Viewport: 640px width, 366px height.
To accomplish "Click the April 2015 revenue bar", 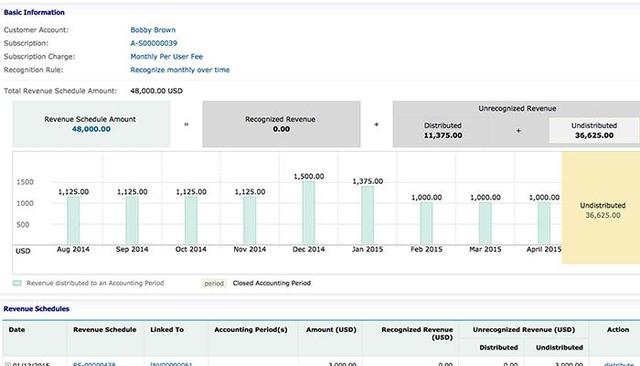I will pos(544,224).
